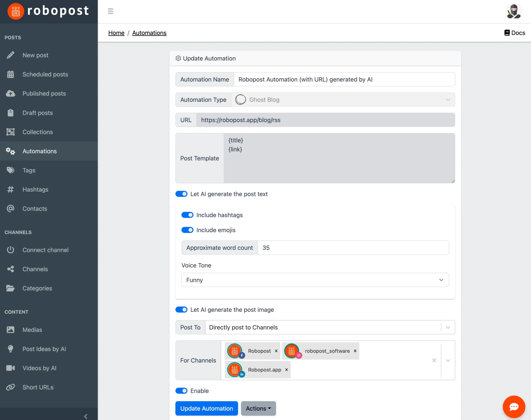Open Post Ideas by AI in sidebar
531x420 pixels.
click(49, 349)
